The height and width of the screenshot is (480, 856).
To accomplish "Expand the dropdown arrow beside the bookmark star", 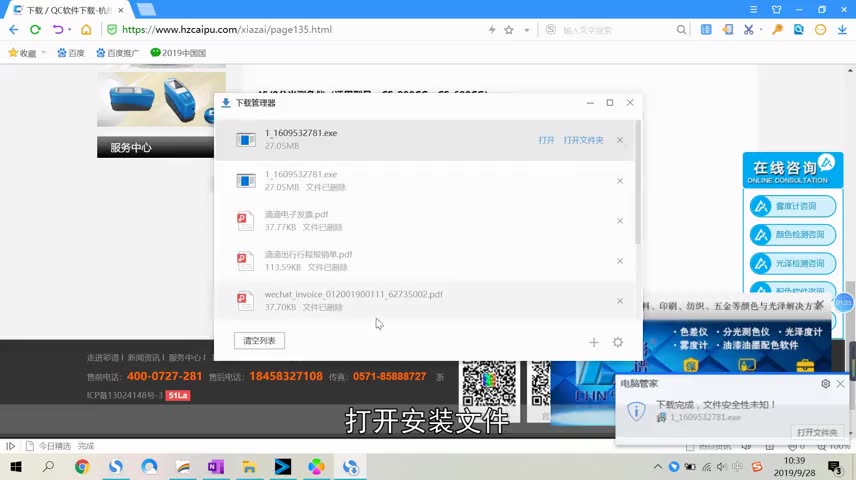I will 527,30.
